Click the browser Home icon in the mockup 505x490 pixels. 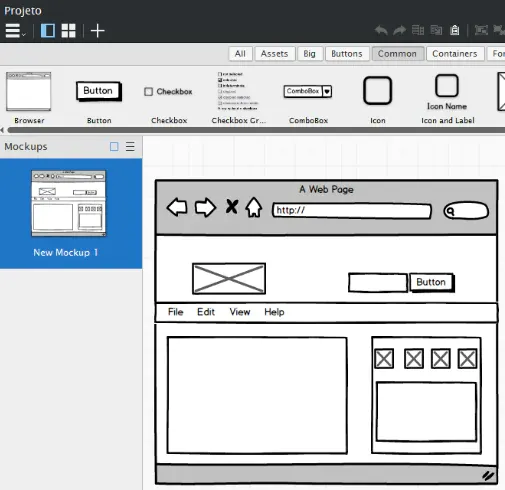click(x=254, y=207)
